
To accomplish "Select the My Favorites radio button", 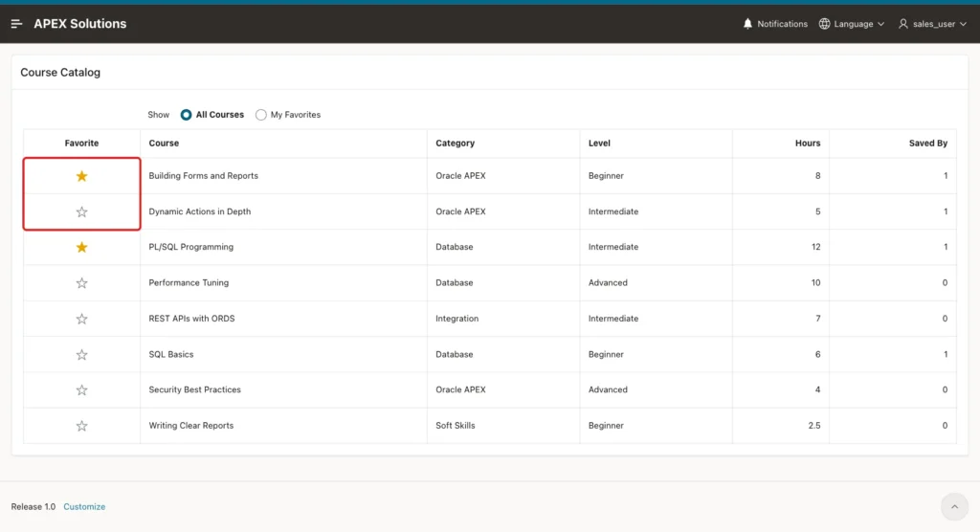I will coord(260,115).
